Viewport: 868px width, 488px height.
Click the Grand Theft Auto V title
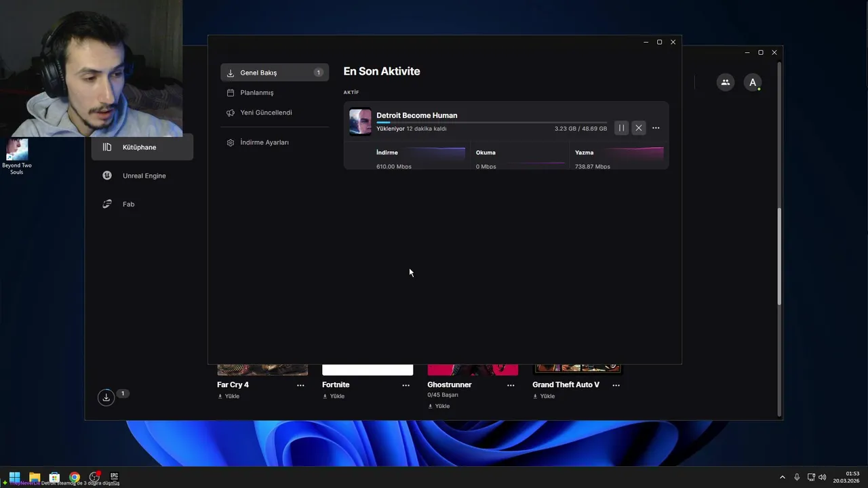click(x=566, y=385)
